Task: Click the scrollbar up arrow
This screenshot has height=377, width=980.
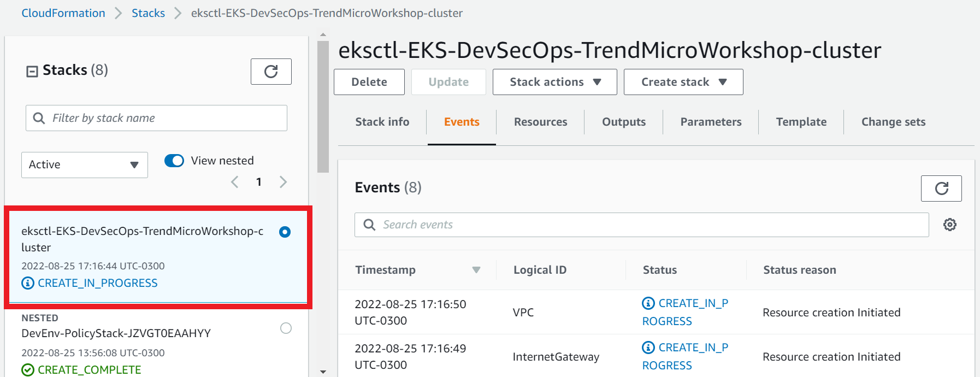Action: 323,34
